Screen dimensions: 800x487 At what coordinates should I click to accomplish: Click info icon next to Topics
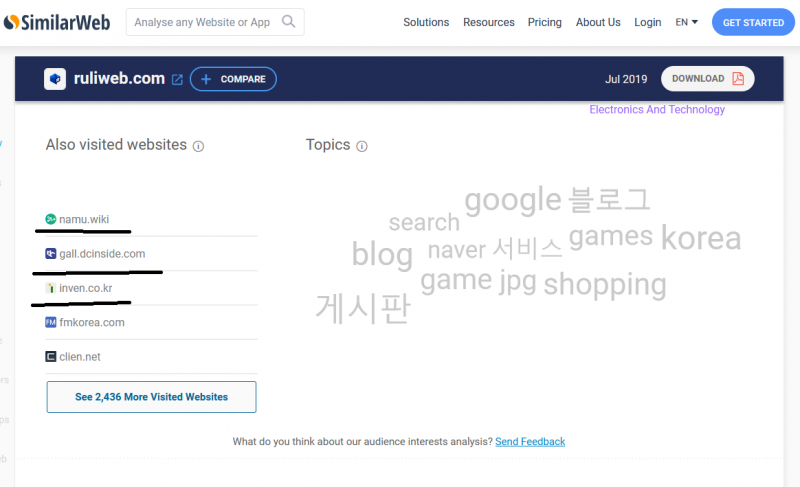(362, 146)
